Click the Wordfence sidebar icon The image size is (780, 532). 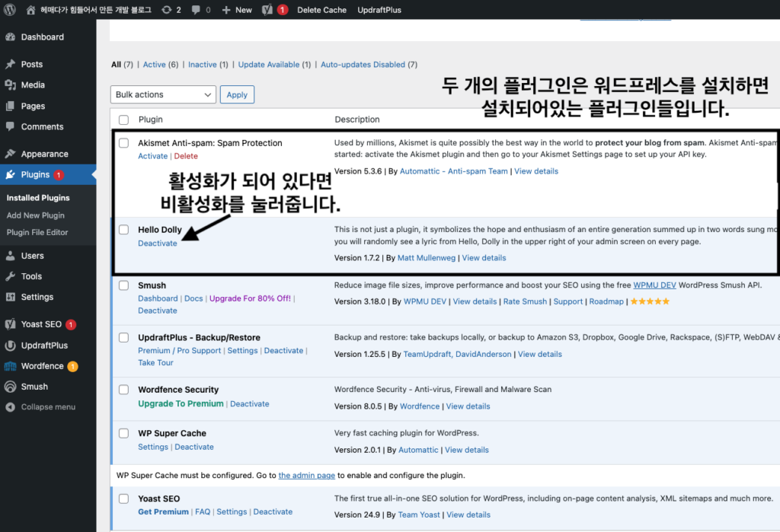coord(11,366)
